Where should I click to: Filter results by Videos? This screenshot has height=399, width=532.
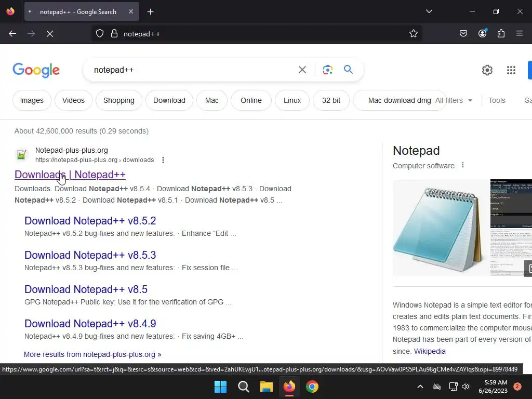73,100
